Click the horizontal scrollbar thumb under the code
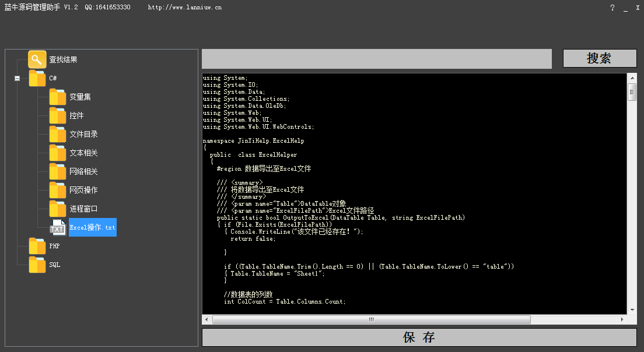This screenshot has height=352, width=644. click(371, 319)
